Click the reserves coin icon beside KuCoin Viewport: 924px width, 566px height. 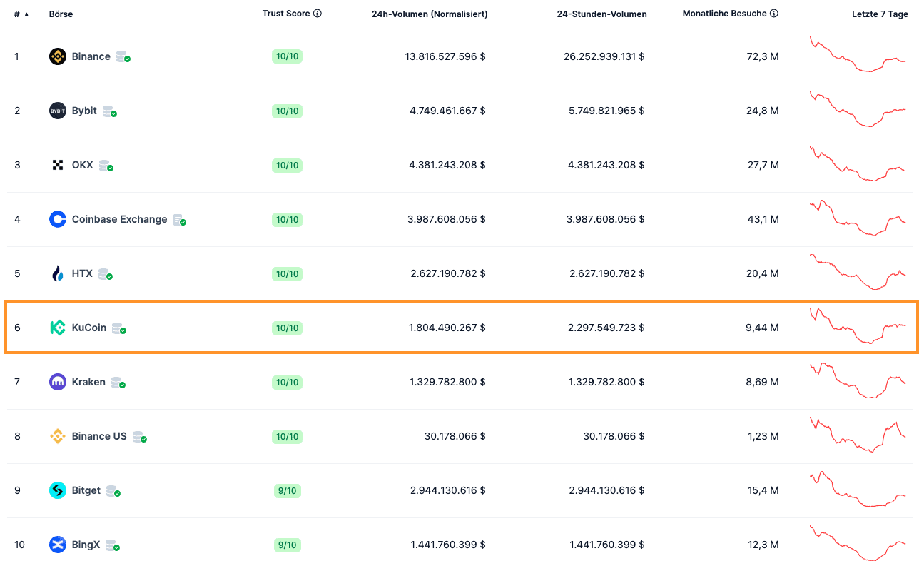(x=118, y=328)
